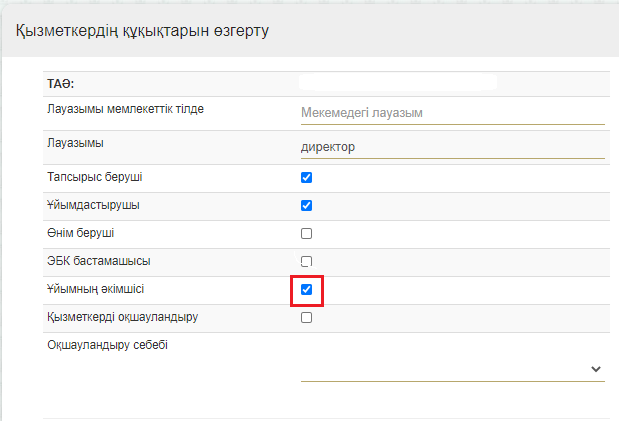Click the ЭБК бастамашысы label text
The height and width of the screenshot is (421, 619).
point(98,261)
